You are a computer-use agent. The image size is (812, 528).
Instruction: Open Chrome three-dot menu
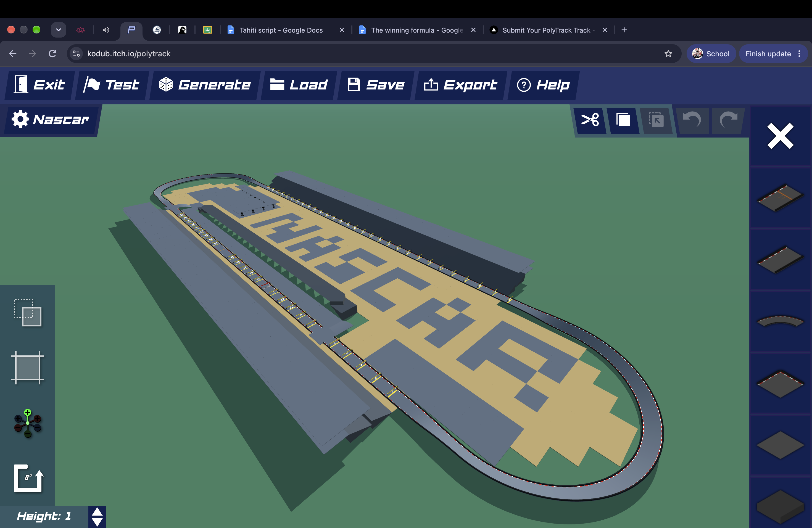click(799, 54)
